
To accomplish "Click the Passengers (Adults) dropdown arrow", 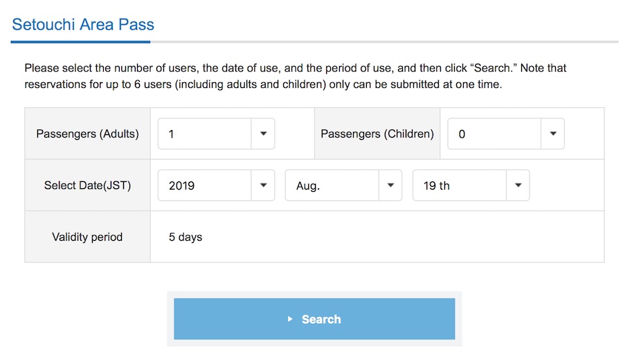I will point(263,134).
